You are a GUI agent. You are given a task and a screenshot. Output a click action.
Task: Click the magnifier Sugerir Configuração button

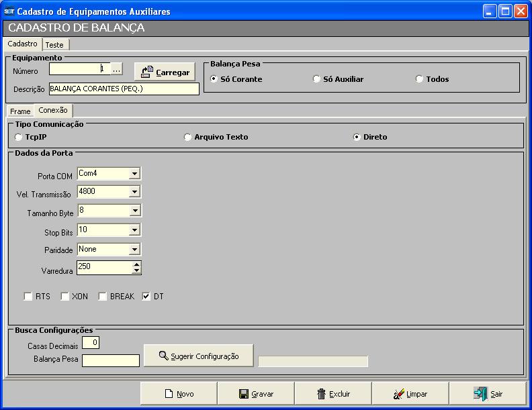click(198, 356)
